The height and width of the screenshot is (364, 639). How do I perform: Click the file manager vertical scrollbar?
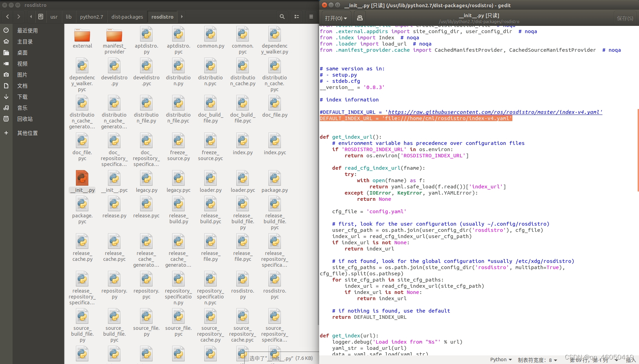coord(318,174)
